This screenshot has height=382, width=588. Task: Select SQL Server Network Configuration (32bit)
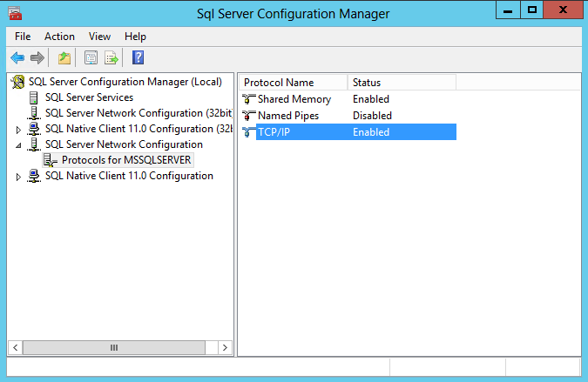pyautogui.click(x=139, y=113)
